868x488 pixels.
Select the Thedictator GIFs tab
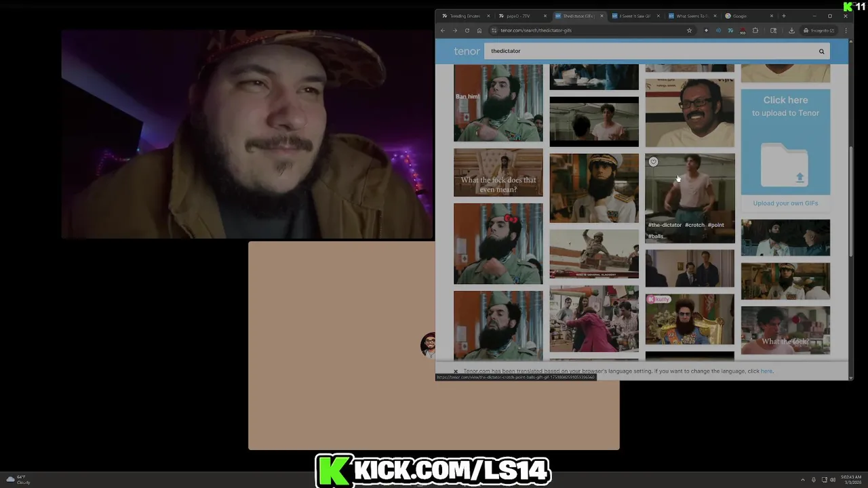click(578, 16)
